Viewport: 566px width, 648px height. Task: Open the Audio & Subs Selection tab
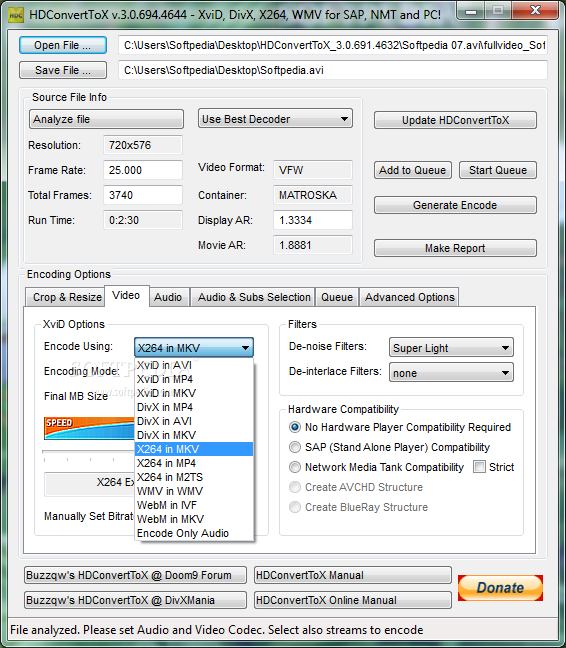click(253, 297)
